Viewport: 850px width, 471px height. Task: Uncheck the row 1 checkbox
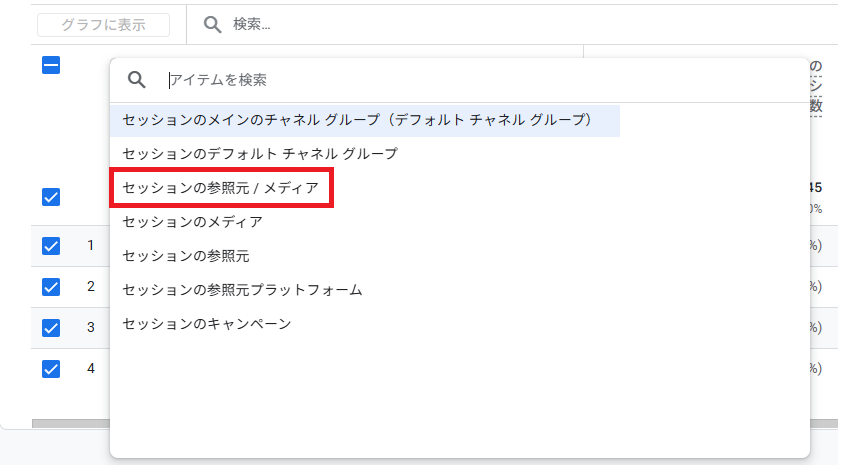(x=51, y=246)
